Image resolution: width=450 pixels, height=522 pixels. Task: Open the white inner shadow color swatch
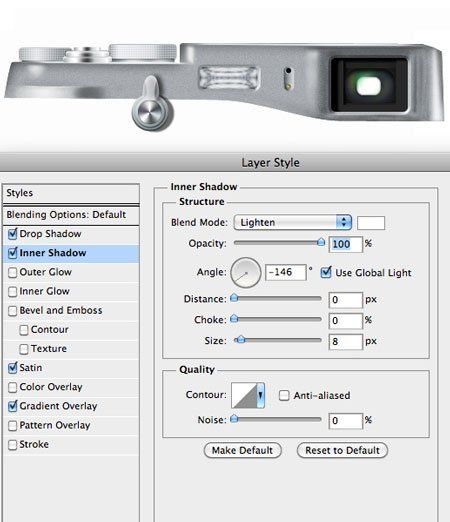click(371, 223)
